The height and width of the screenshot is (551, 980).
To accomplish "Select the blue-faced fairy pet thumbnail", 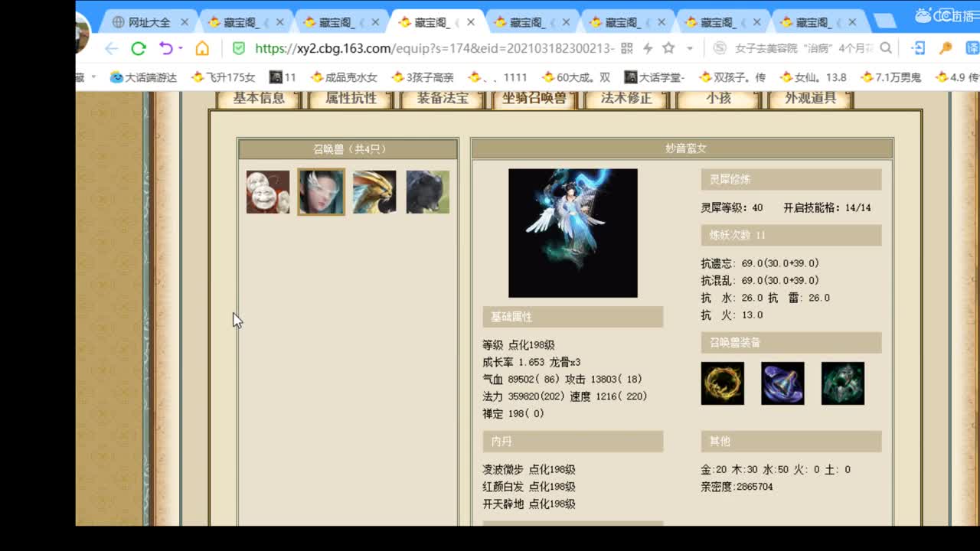I will [321, 192].
